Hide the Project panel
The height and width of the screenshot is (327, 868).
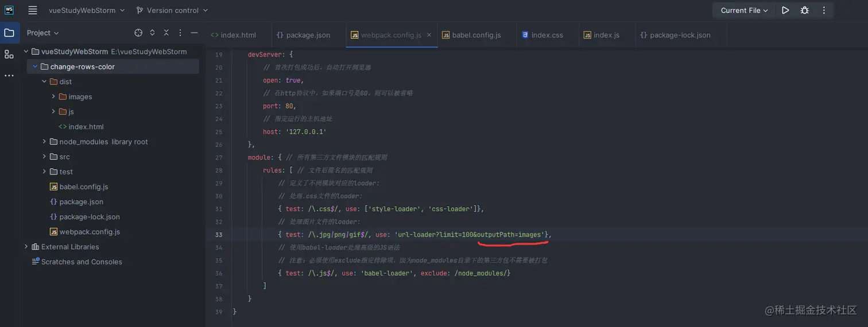[194, 33]
